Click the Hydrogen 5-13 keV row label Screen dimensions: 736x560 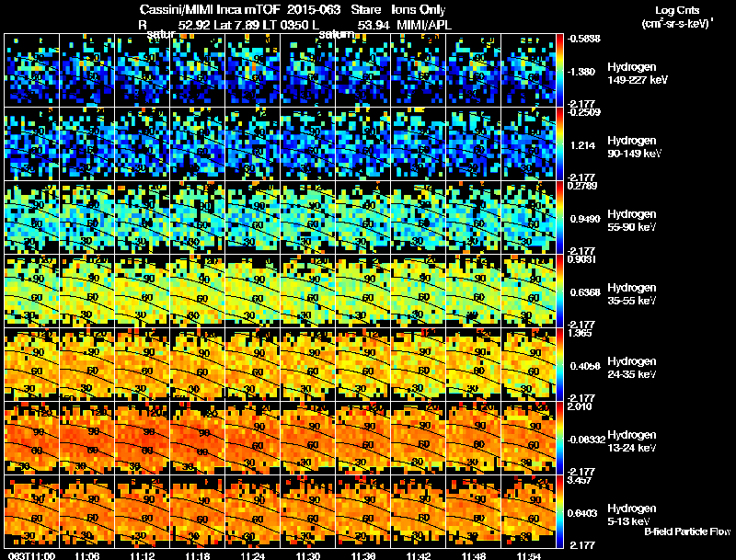coord(632,515)
